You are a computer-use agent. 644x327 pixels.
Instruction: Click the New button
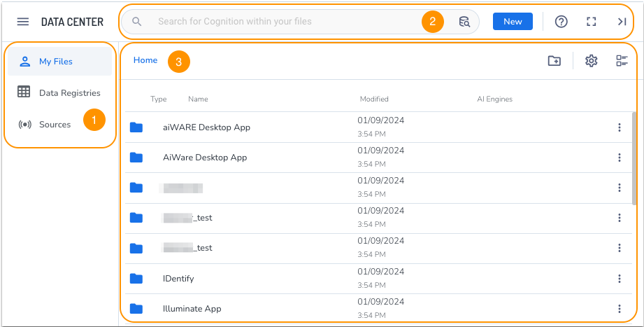pos(513,22)
